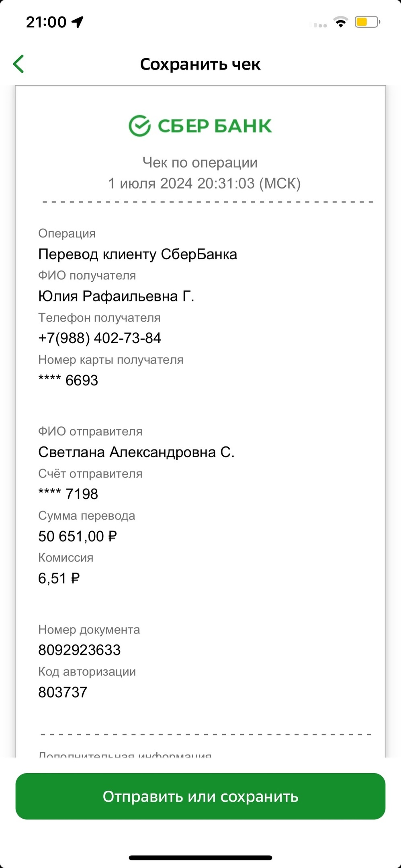Tap recipient name 'Юлия Рафаильевна Г.'
Viewport: 401px width, 868px height.
(x=116, y=296)
